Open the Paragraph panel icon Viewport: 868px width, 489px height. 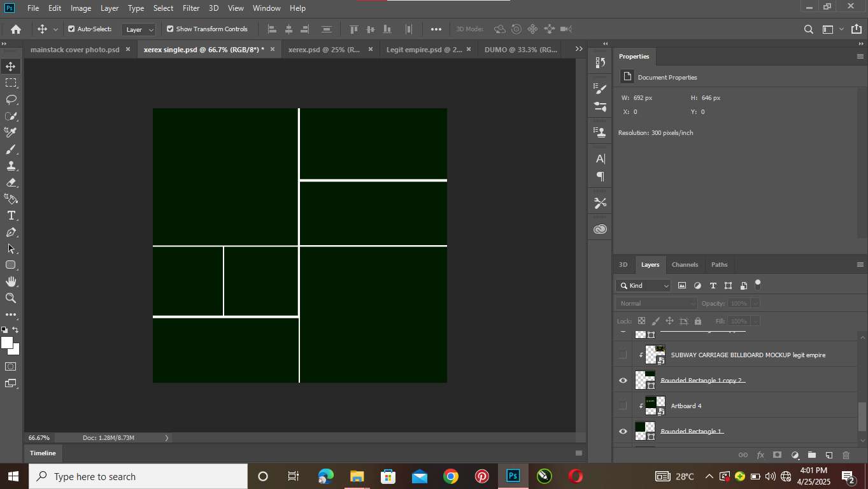pos(600,176)
